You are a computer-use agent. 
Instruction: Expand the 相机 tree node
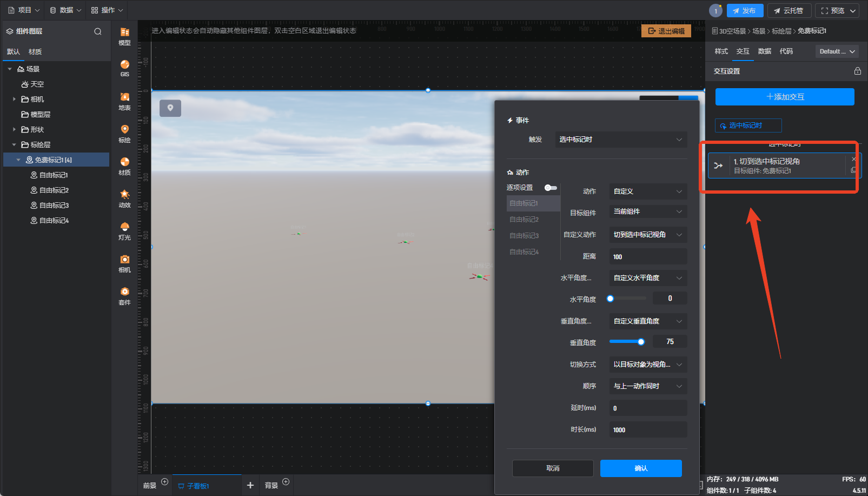(x=14, y=99)
